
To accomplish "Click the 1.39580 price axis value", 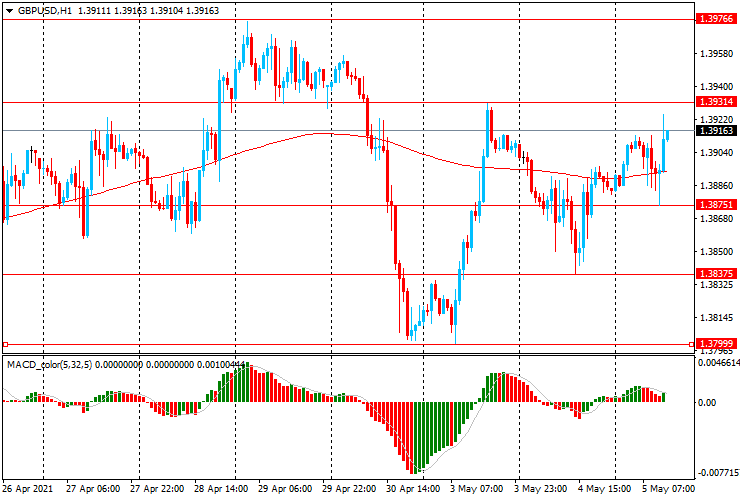I will pyautogui.click(x=717, y=54).
